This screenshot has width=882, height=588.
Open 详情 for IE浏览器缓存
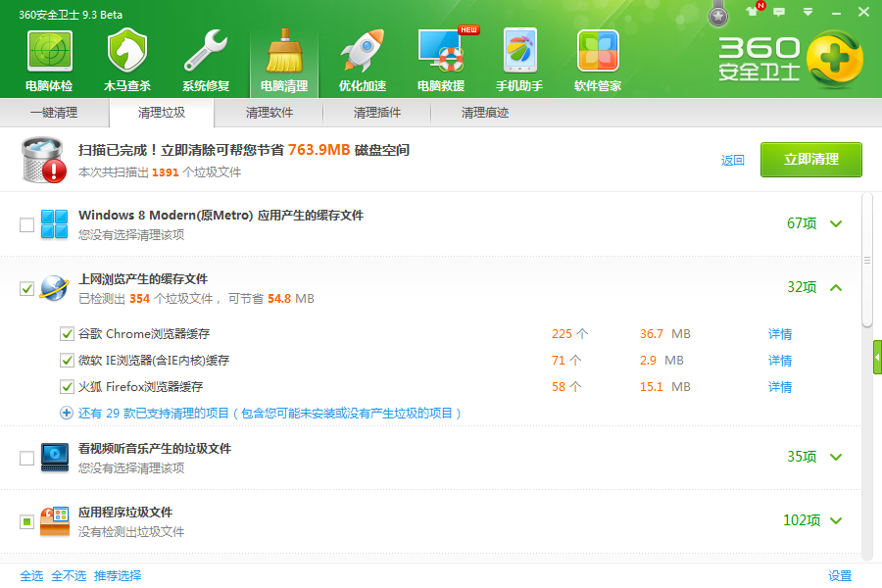(780, 361)
